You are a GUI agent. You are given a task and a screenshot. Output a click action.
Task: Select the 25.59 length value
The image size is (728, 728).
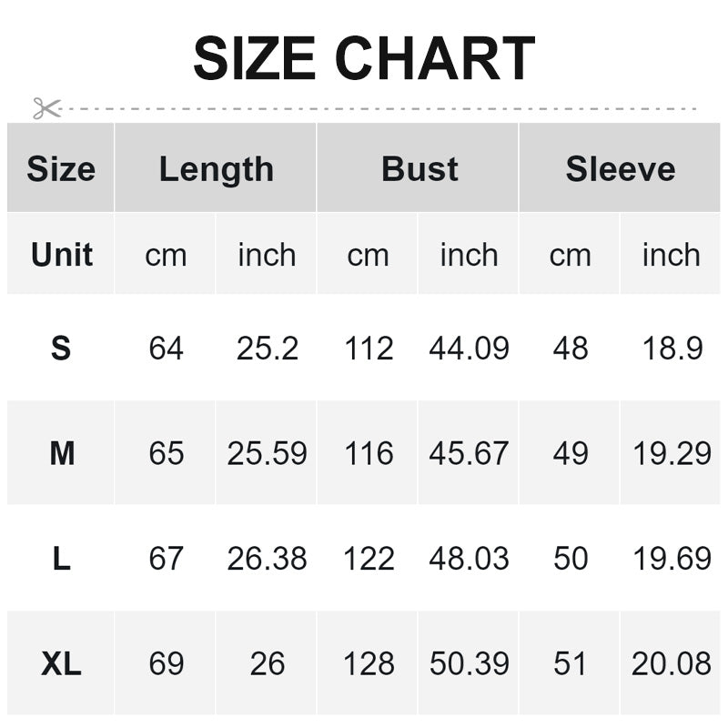coord(267,453)
